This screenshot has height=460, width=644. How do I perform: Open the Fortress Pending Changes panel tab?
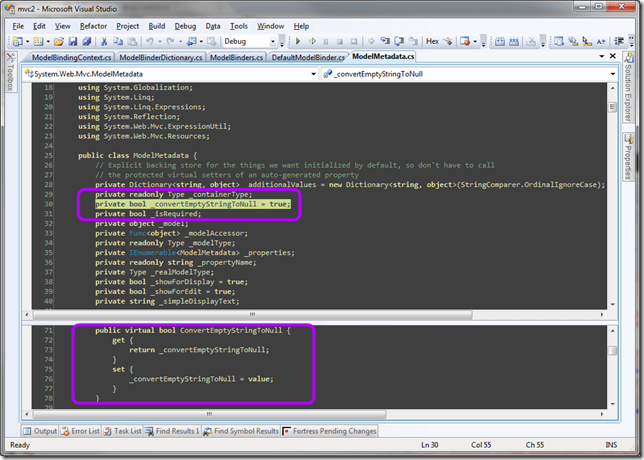click(x=330, y=431)
